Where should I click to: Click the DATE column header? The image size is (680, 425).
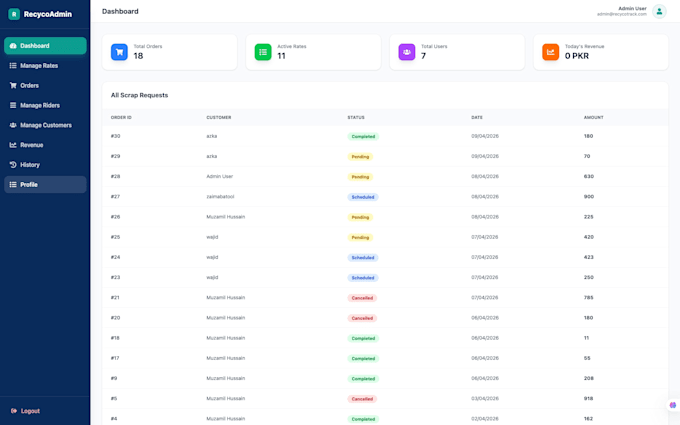(477, 118)
